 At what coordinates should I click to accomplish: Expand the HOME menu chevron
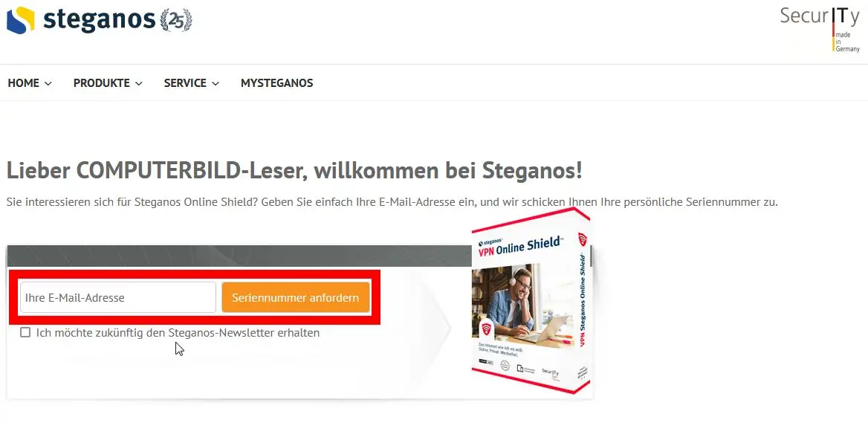48,83
